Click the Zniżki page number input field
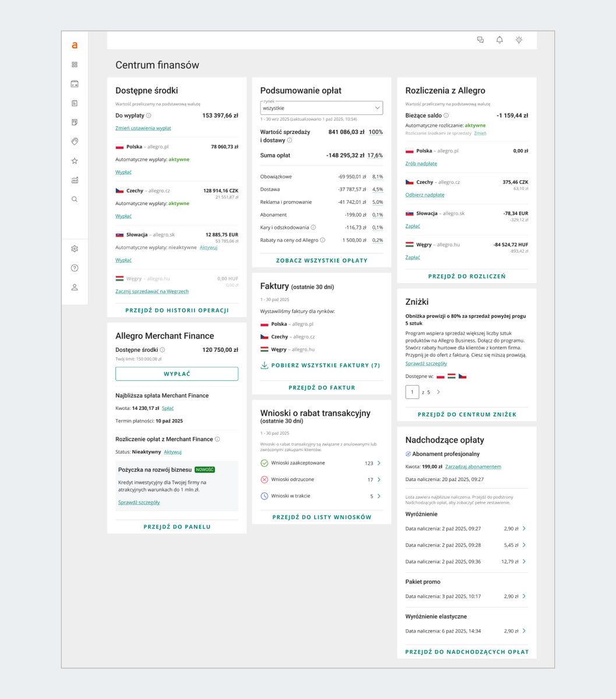The image size is (616, 699). point(412,392)
